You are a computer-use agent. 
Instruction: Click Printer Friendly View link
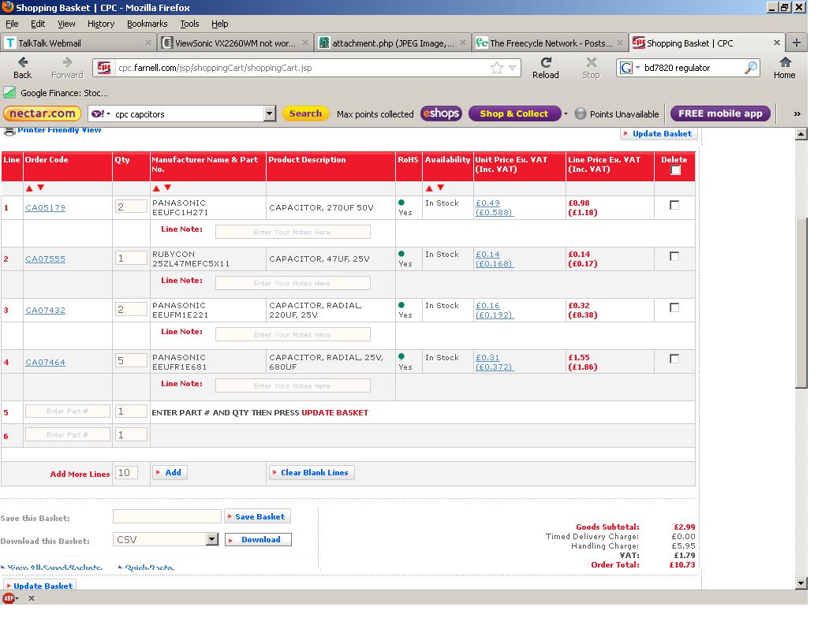pos(58,130)
